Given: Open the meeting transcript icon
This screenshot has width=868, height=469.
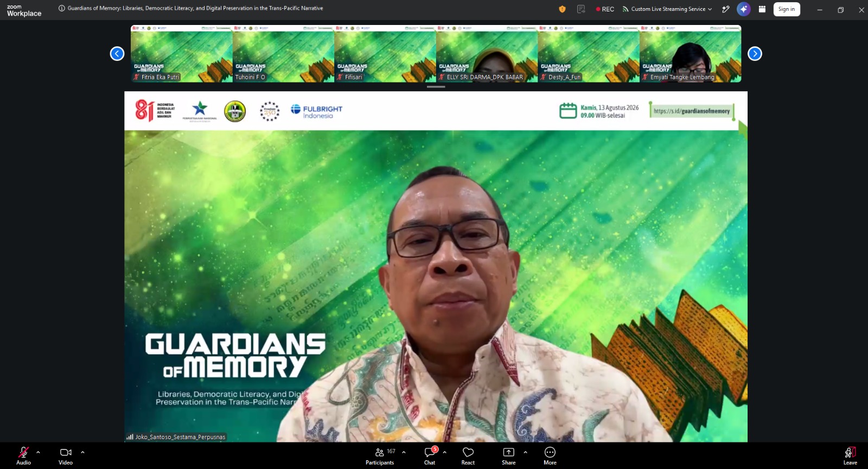Looking at the screenshot, I should 581,9.
